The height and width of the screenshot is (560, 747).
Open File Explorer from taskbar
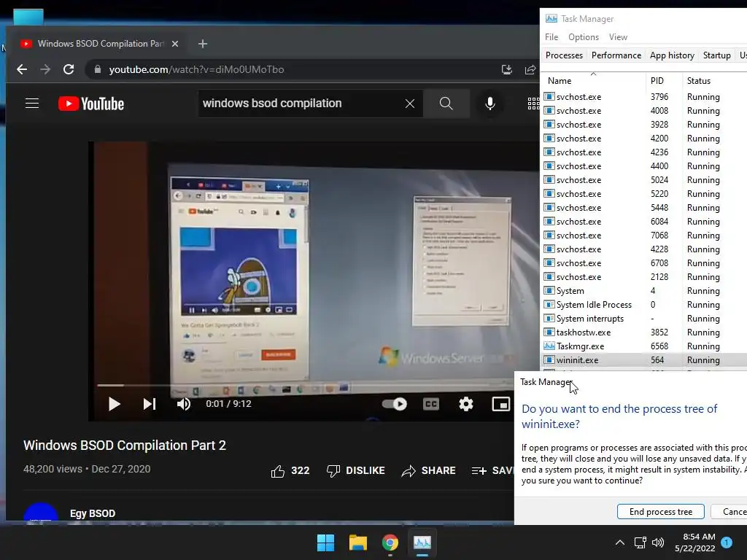(x=357, y=542)
